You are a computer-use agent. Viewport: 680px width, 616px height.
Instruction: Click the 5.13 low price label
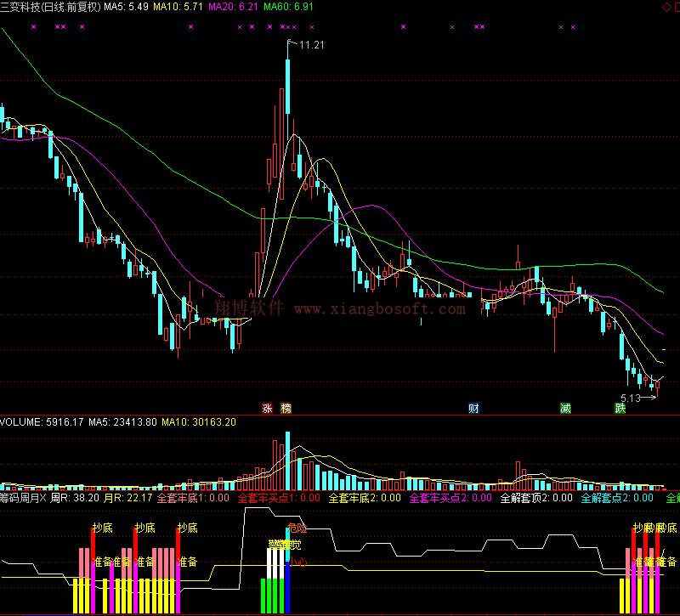(x=631, y=398)
